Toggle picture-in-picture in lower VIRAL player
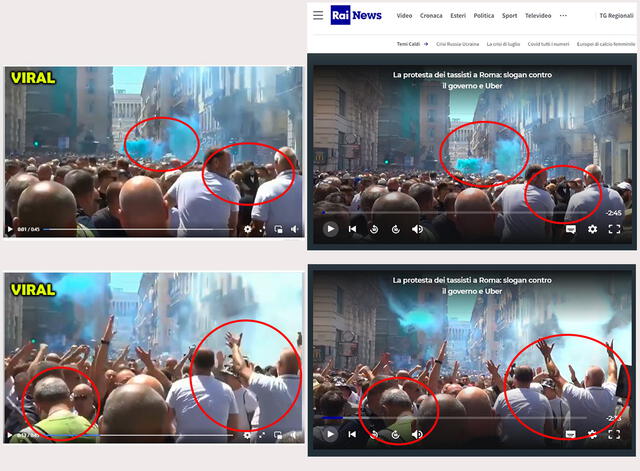 point(278,435)
